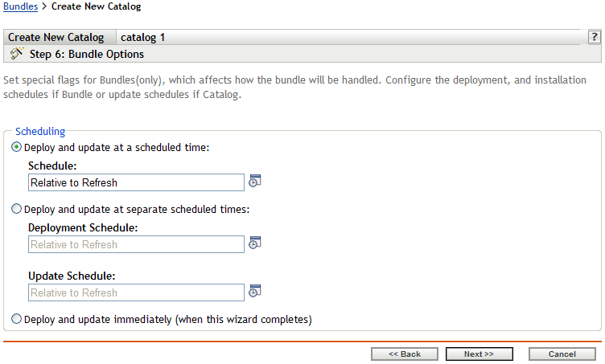Cancel the catalog wizard
This screenshot has height=364, width=605.
(x=562, y=354)
